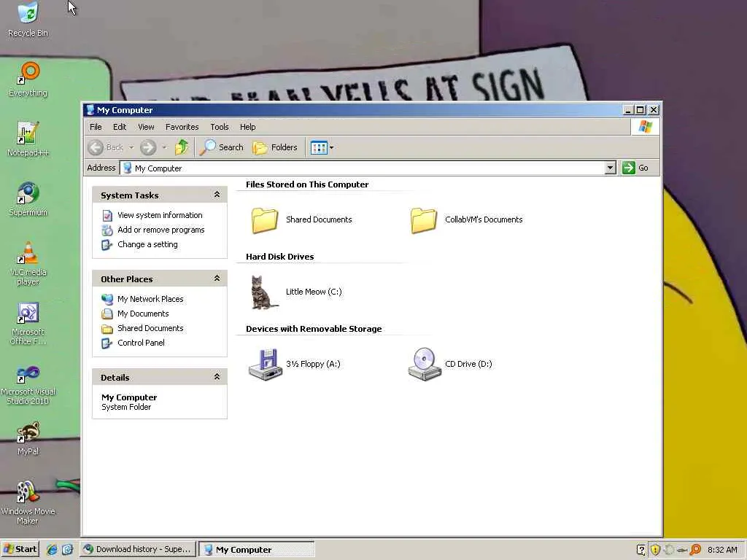Screen dimensions: 747x560
Task: Launch Internet Explorer from Quick Launch
Action: (52, 550)
